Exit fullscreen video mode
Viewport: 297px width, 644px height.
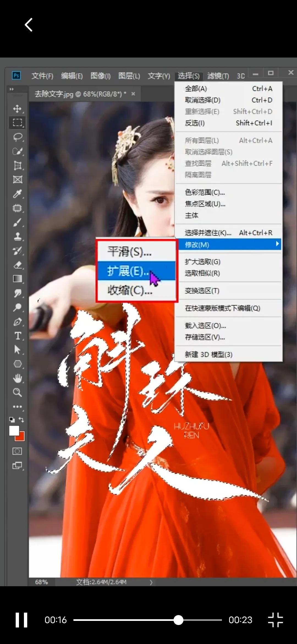[x=275, y=620]
